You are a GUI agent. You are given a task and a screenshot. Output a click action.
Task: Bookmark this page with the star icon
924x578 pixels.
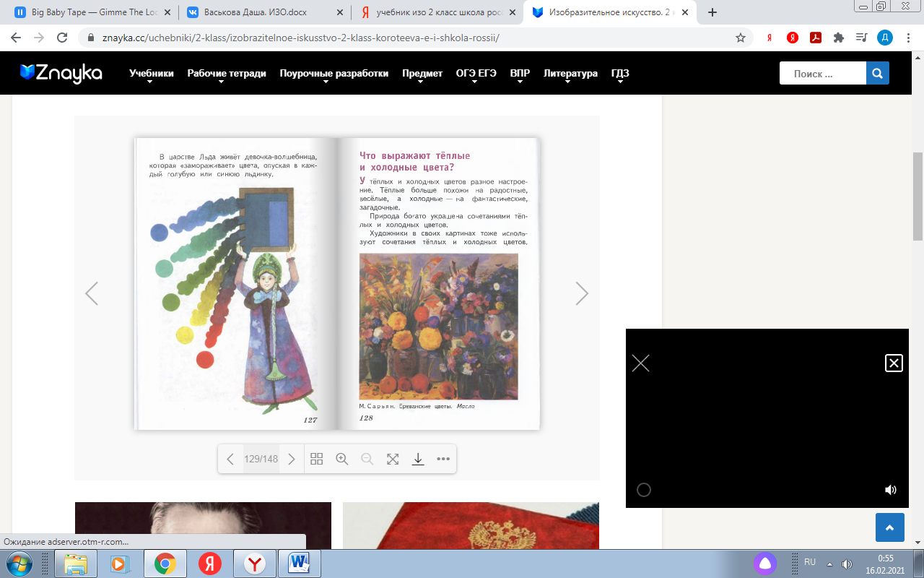tap(740, 38)
